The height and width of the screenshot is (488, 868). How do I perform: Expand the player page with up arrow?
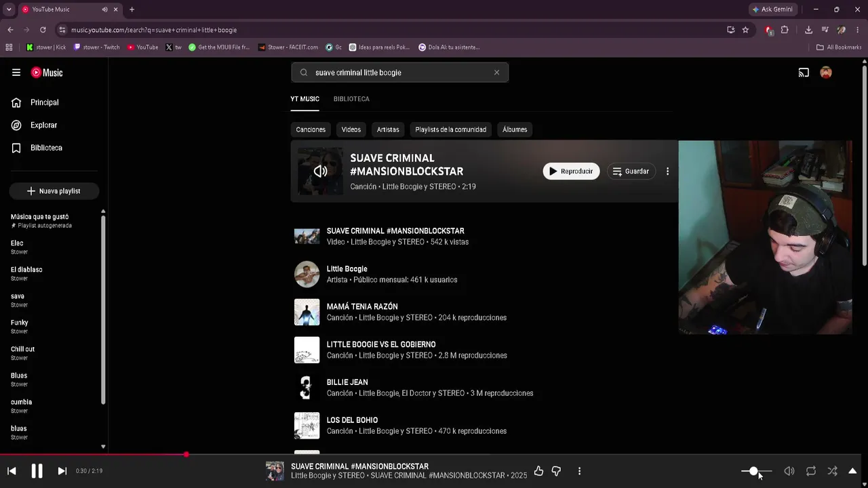852,471
